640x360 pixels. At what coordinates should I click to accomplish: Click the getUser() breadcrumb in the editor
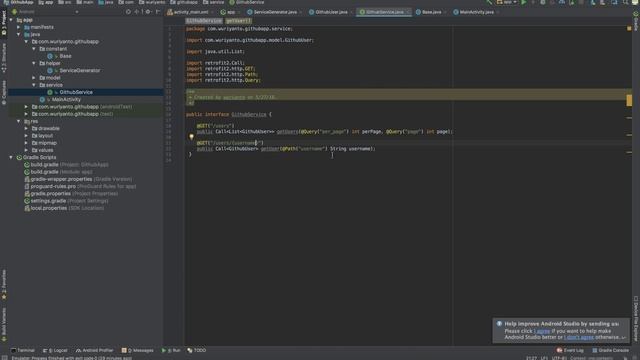click(238, 21)
